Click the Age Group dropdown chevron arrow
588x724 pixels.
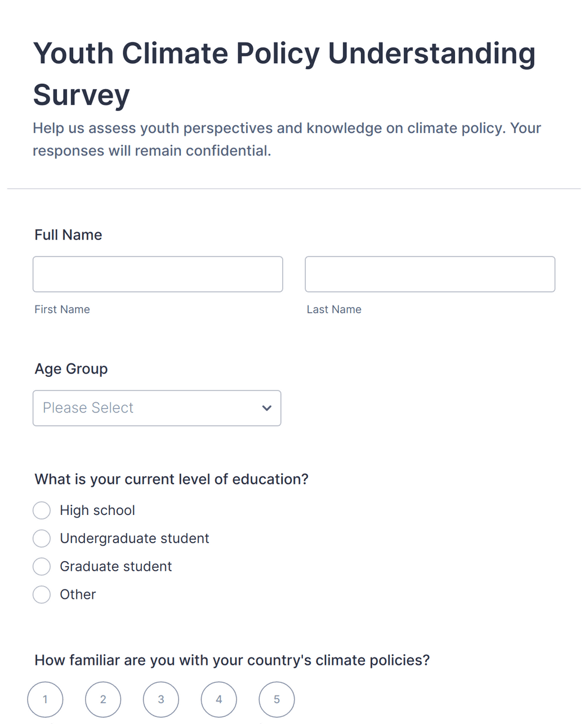[267, 408]
